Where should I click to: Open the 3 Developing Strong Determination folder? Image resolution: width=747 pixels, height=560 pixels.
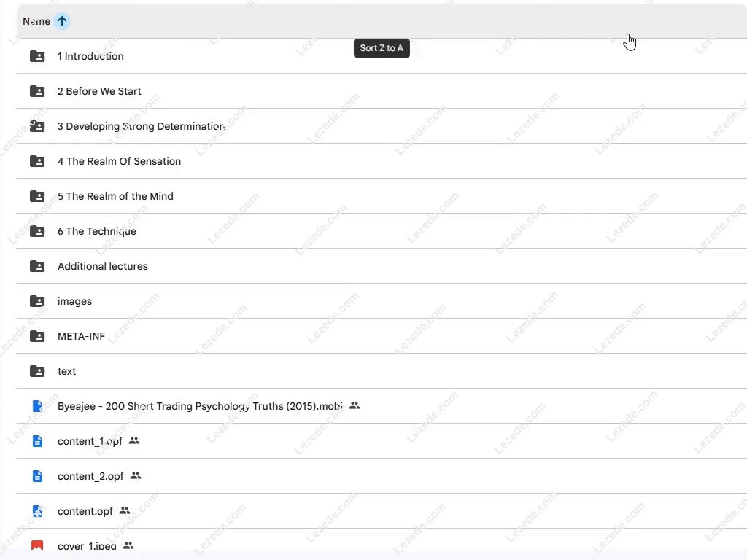(141, 126)
